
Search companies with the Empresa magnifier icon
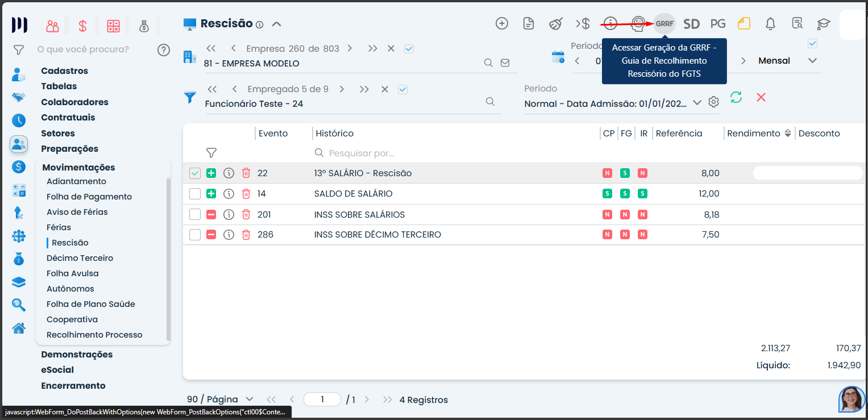(x=488, y=63)
